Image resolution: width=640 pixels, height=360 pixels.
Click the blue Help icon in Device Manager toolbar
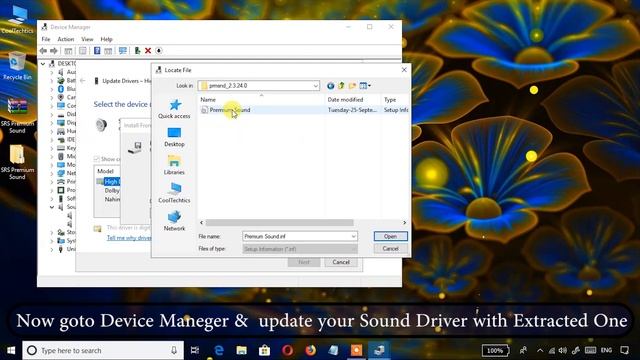coord(97,51)
